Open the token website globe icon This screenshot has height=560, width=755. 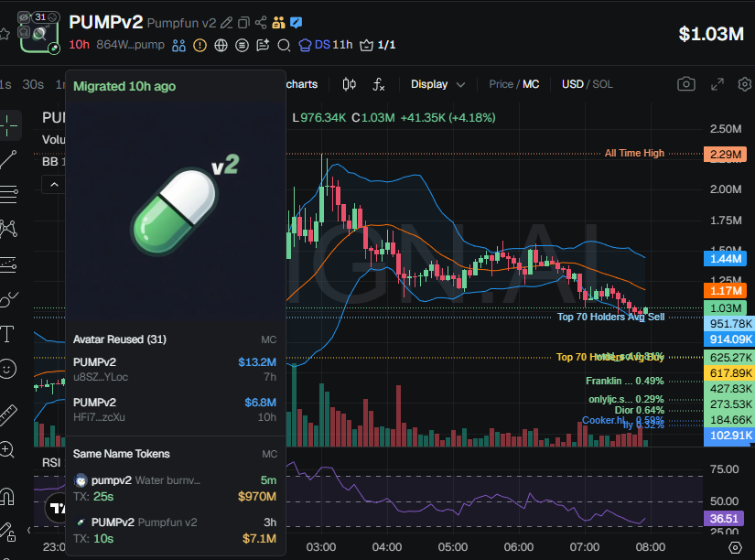(x=221, y=45)
